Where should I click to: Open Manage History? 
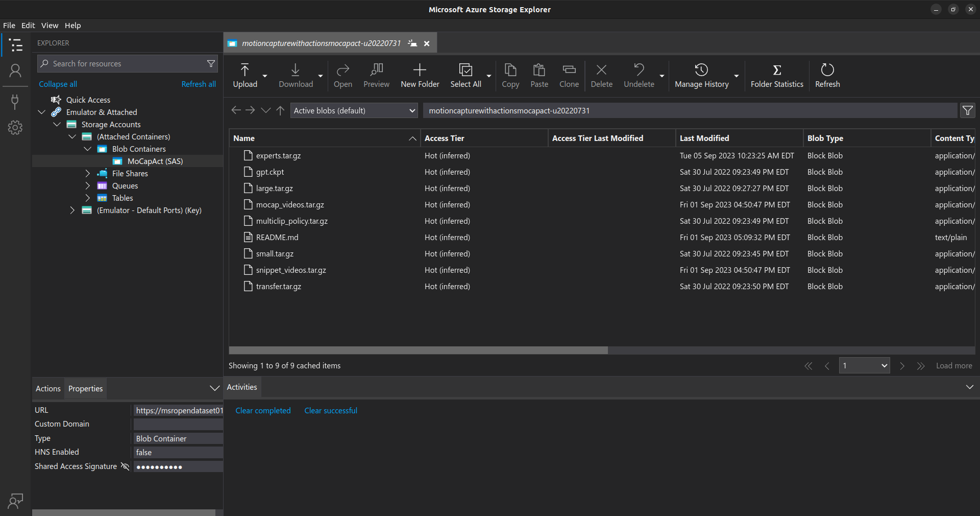(701, 76)
